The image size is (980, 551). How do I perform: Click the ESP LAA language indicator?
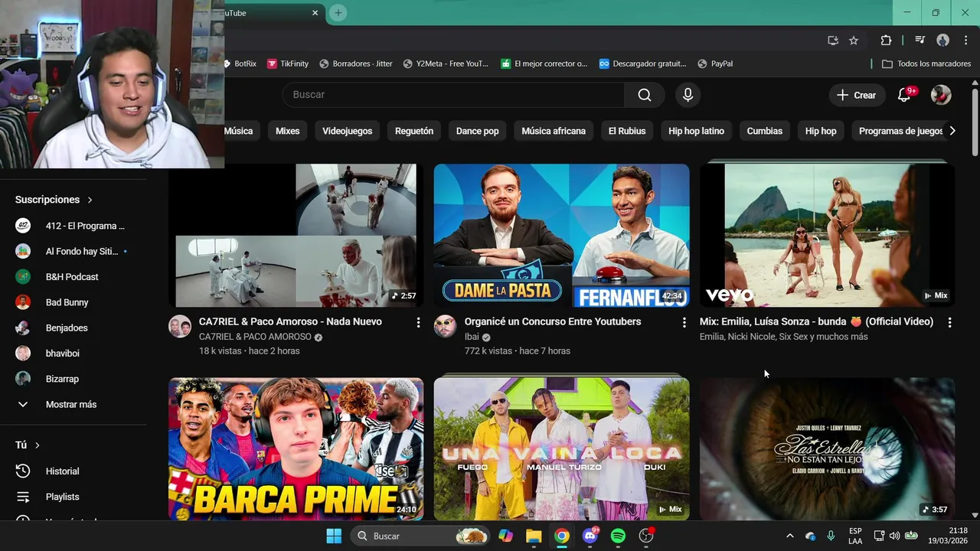click(855, 536)
